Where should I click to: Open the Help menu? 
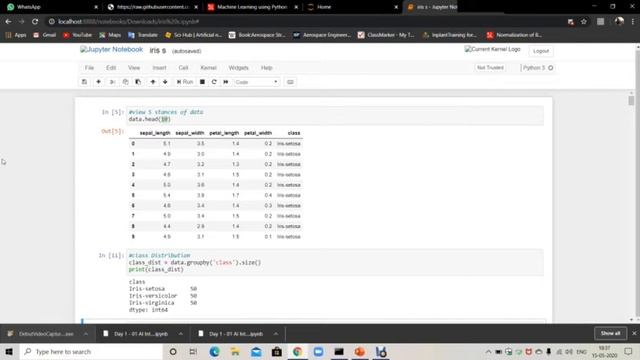(267, 68)
